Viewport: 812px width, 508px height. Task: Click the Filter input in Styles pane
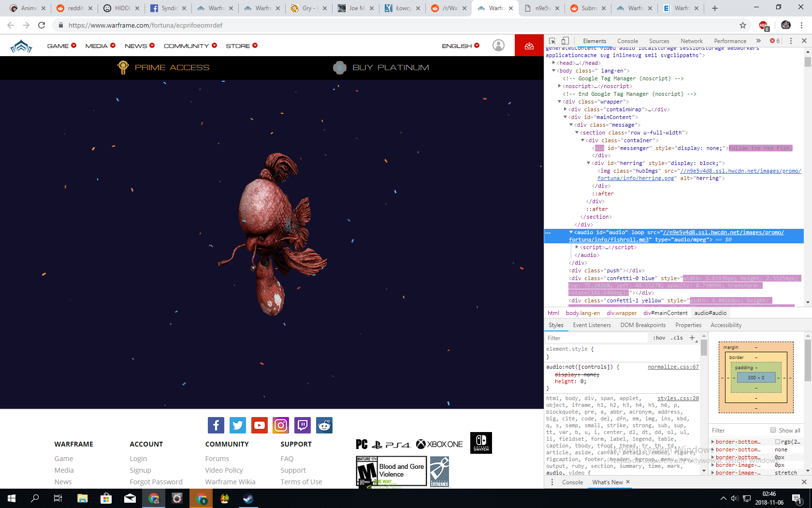[x=597, y=338]
